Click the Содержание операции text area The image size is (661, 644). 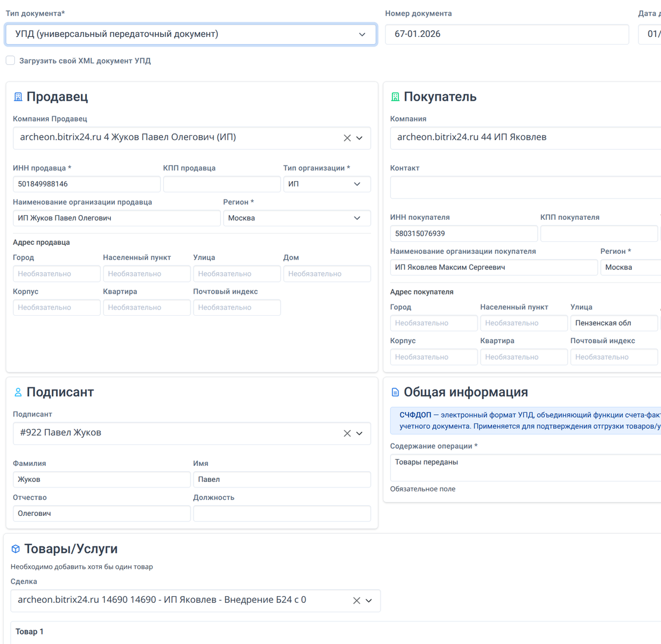(524, 468)
